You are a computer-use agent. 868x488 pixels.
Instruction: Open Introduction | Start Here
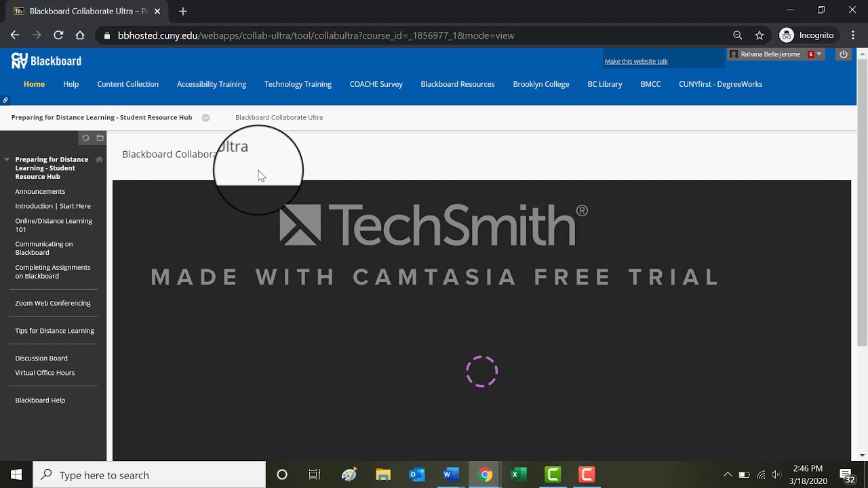click(53, 206)
